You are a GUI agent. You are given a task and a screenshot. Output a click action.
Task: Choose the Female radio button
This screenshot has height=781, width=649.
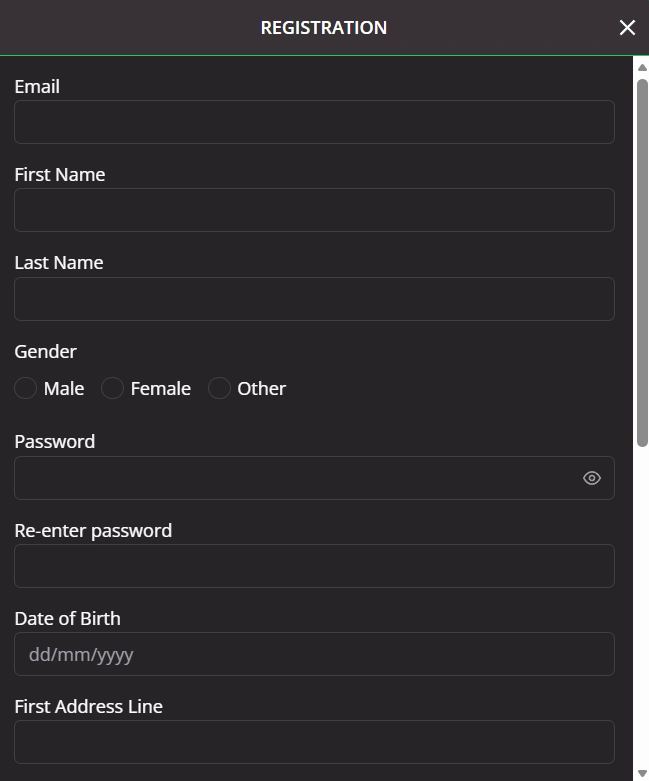pyautogui.click(x=113, y=388)
